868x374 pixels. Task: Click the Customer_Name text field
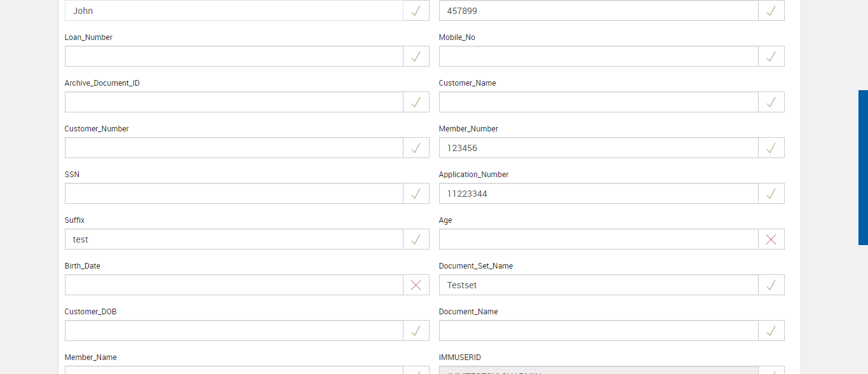click(598, 102)
